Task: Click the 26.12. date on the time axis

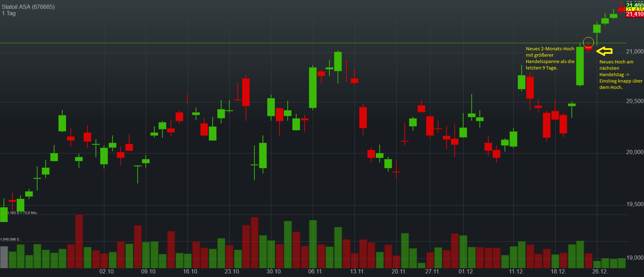Action: pyautogui.click(x=600, y=271)
